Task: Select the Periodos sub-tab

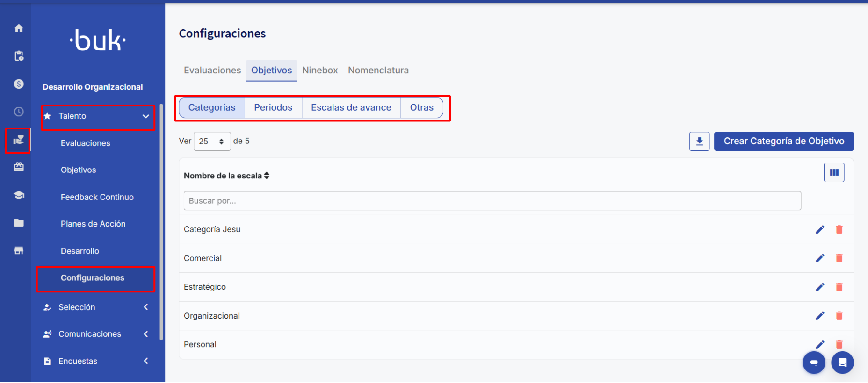Action: click(273, 108)
